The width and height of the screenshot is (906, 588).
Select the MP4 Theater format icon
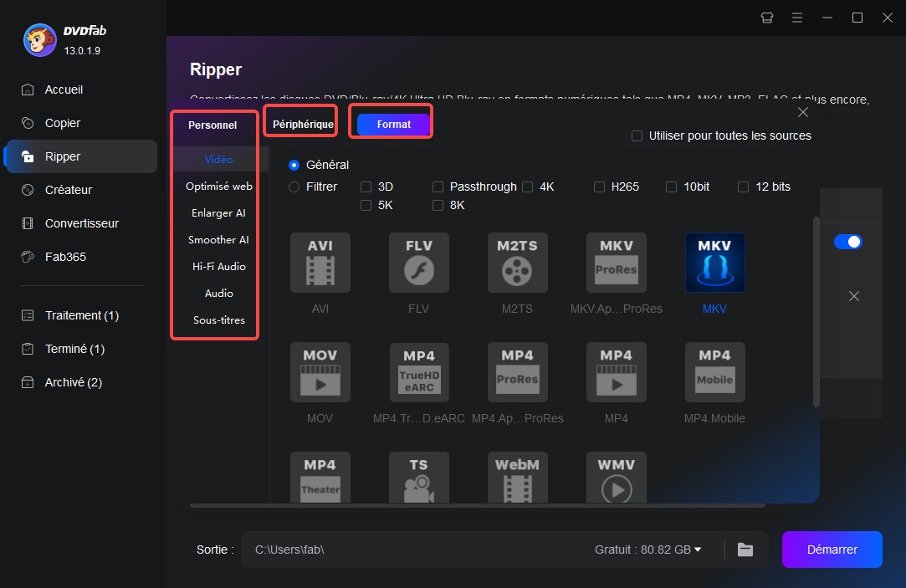320,477
